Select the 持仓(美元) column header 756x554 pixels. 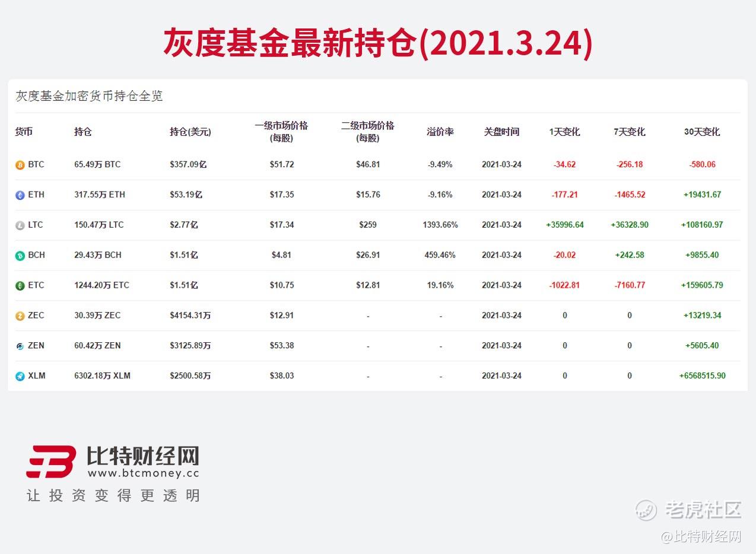tap(190, 132)
